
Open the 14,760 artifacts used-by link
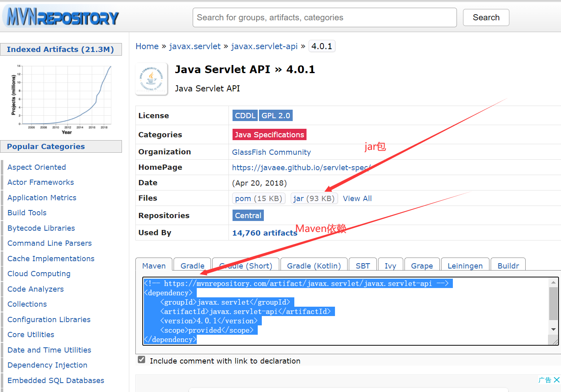(x=265, y=233)
